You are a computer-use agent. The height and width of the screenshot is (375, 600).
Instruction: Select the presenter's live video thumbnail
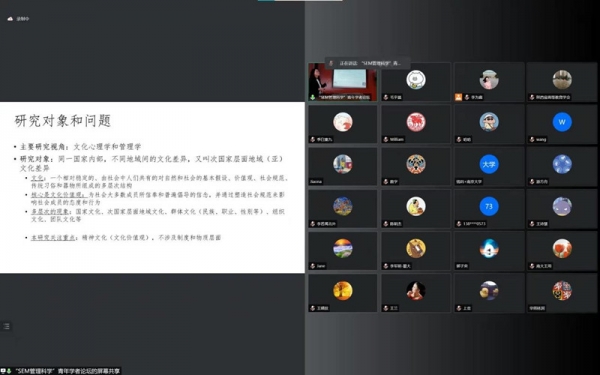tap(342, 82)
